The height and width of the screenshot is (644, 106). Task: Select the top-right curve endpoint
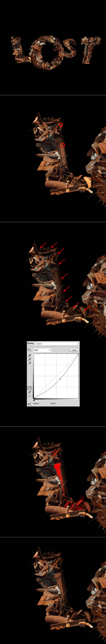pos(78,354)
